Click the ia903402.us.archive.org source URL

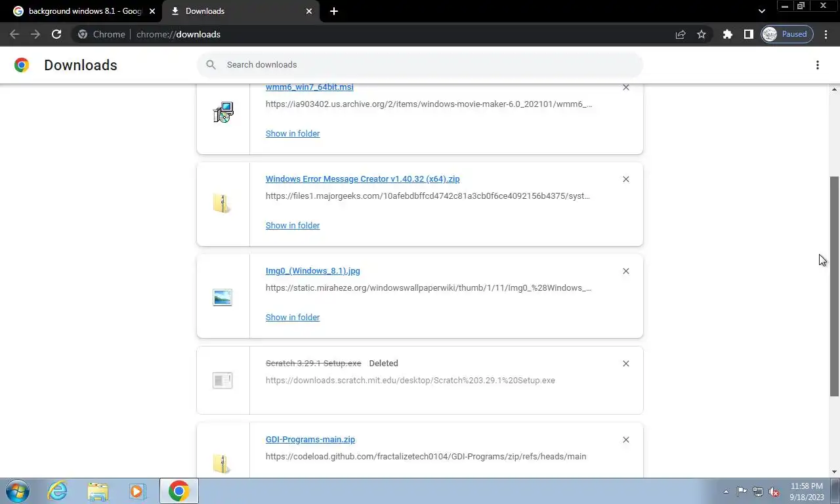click(429, 104)
